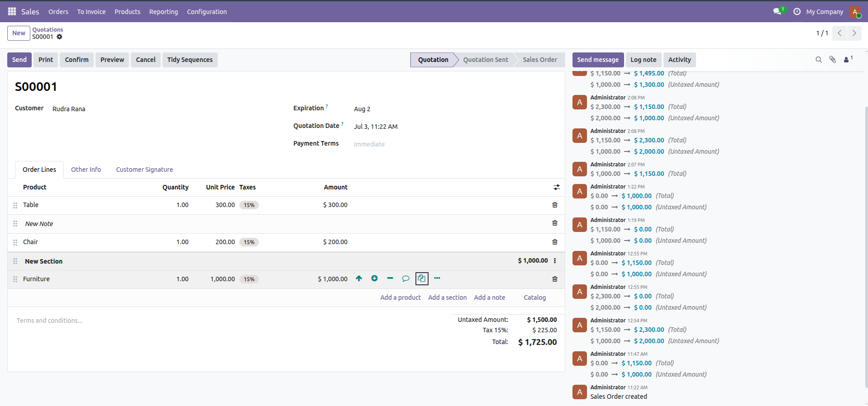Delete the New Note line

pyautogui.click(x=555, y=223)
